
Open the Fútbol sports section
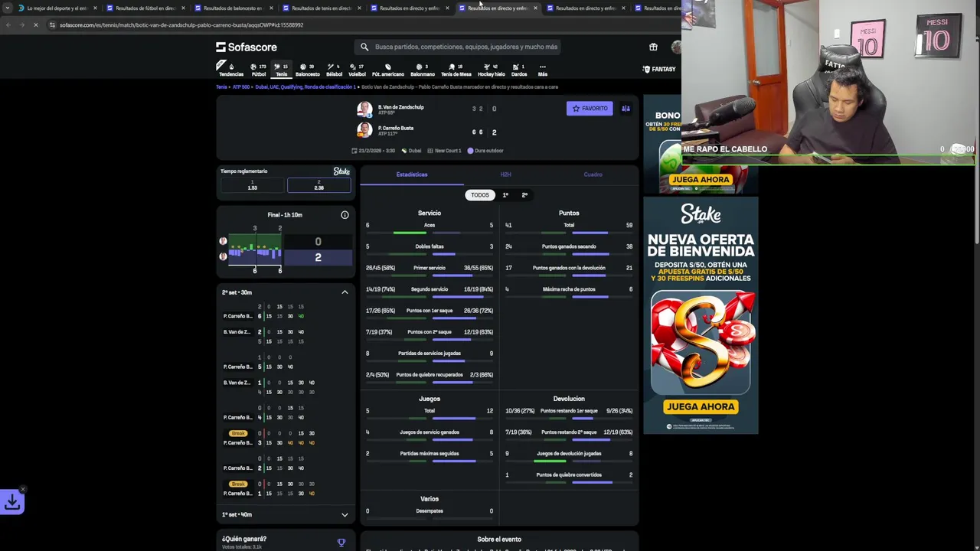259,70
